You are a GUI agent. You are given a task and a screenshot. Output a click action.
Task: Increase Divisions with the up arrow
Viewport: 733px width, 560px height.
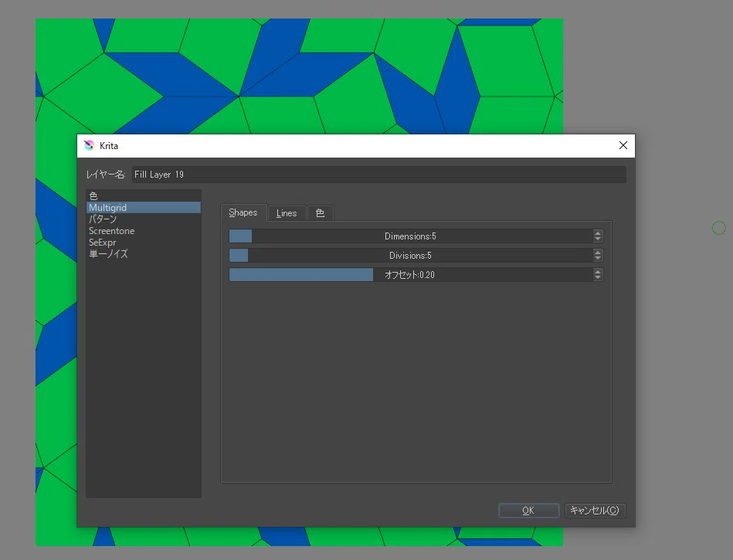(x=598, y=252)
